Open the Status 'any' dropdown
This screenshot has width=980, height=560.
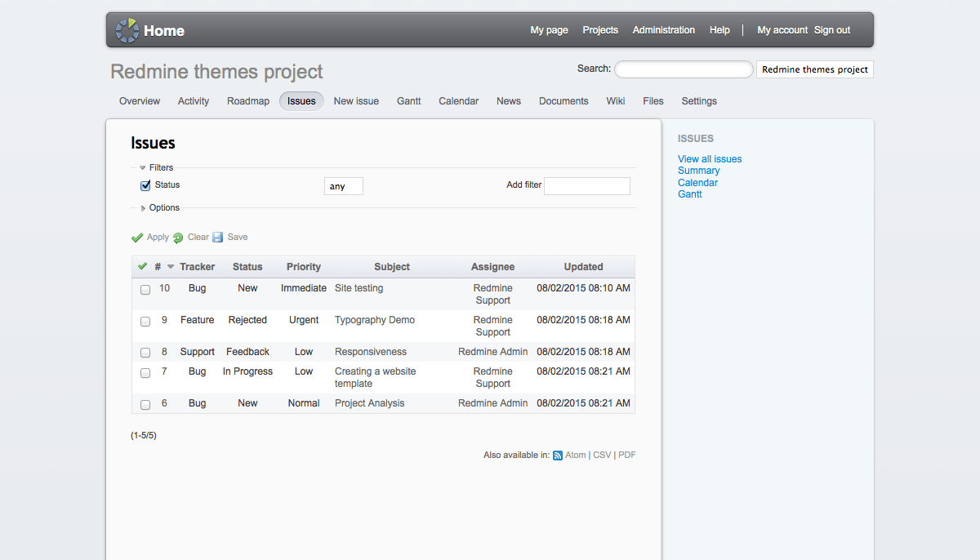pos(344,186)
